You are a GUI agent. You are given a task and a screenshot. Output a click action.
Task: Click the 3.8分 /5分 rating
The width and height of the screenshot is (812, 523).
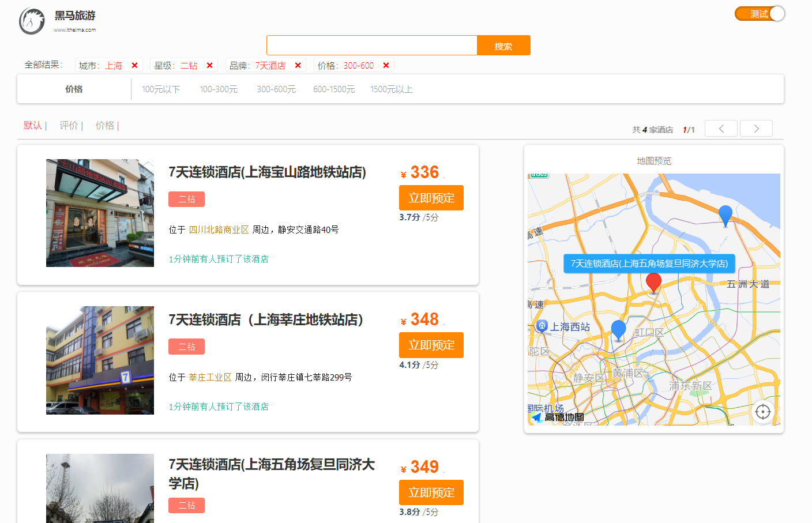point(419,512)
